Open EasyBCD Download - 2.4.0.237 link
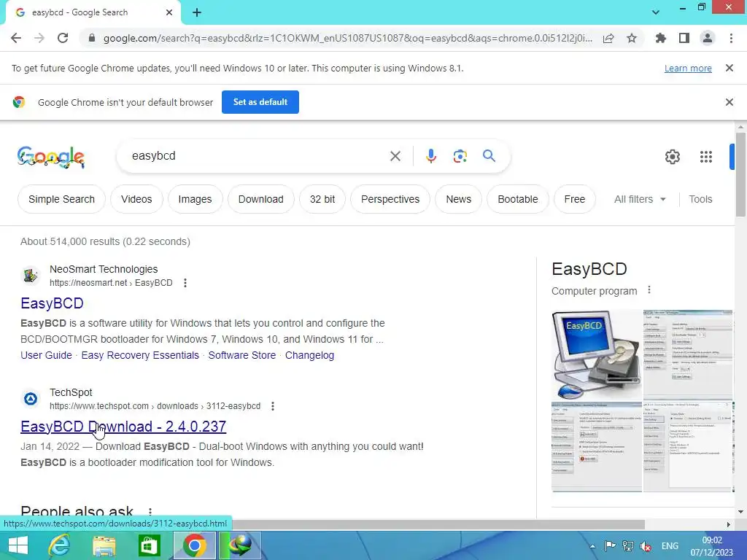The height and width of the screenshot is (560, 747). coord(123,426)
